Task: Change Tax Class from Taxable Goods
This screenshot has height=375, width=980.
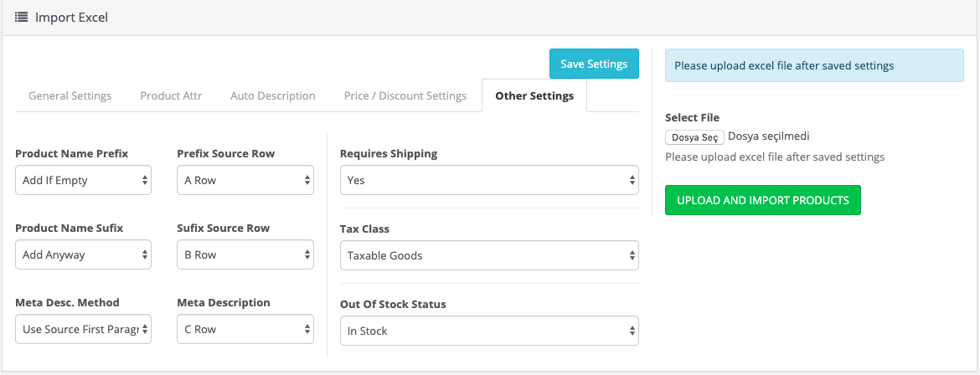Action: (489, 255)
